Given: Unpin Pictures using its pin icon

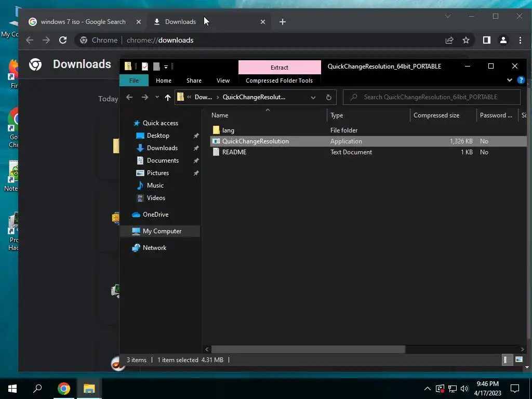Looking at the screenshot, I should point(196,173).
